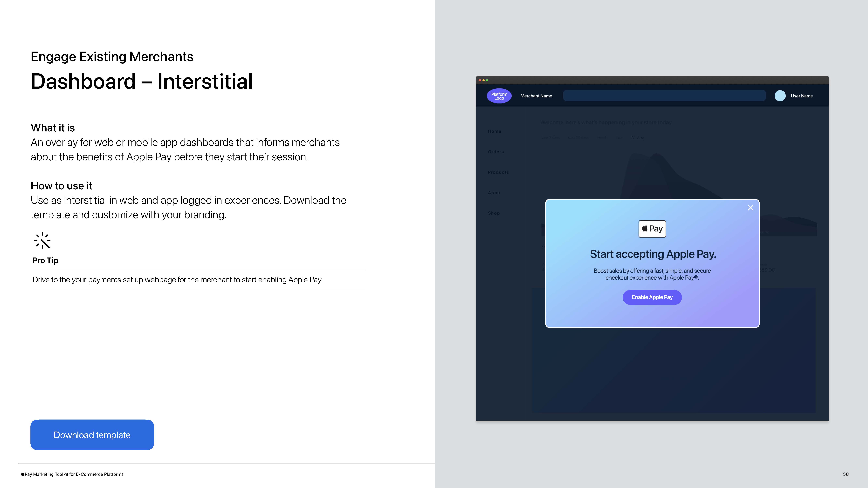Open Apps in the sidebar

494,193
